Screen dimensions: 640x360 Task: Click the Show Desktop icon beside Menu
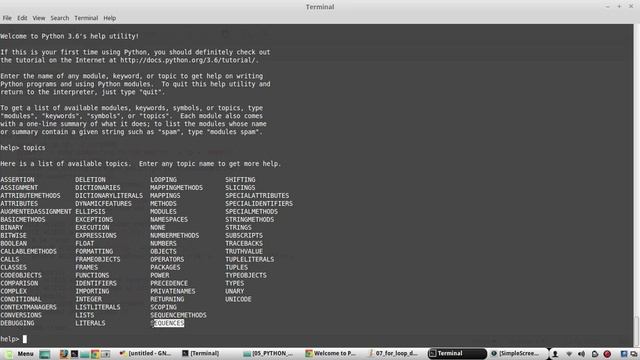(x=45, y=354)
